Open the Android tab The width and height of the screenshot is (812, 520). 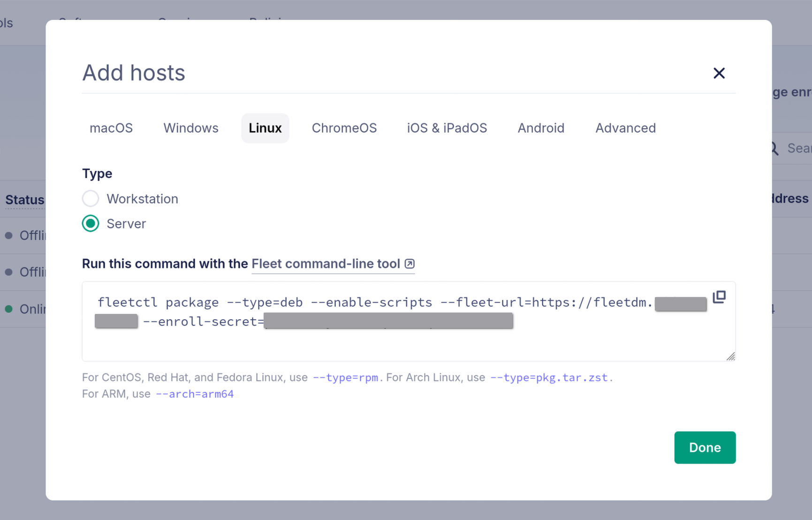coord(540,128)
